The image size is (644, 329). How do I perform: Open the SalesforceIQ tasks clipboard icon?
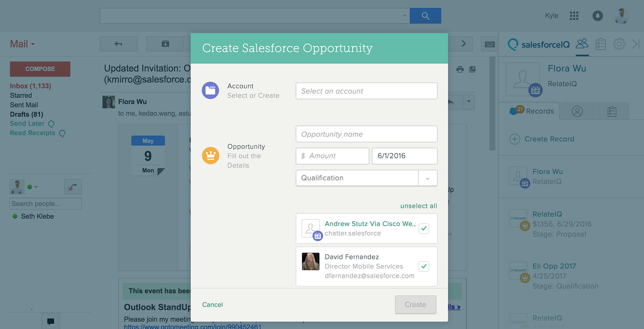(601, 44)
